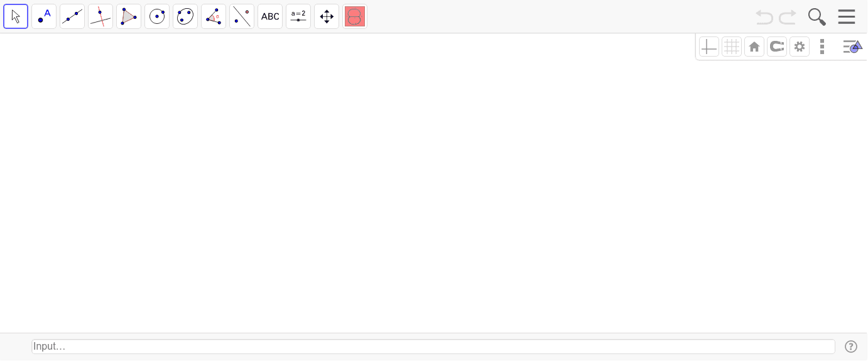Return to the standard home view

754,47
